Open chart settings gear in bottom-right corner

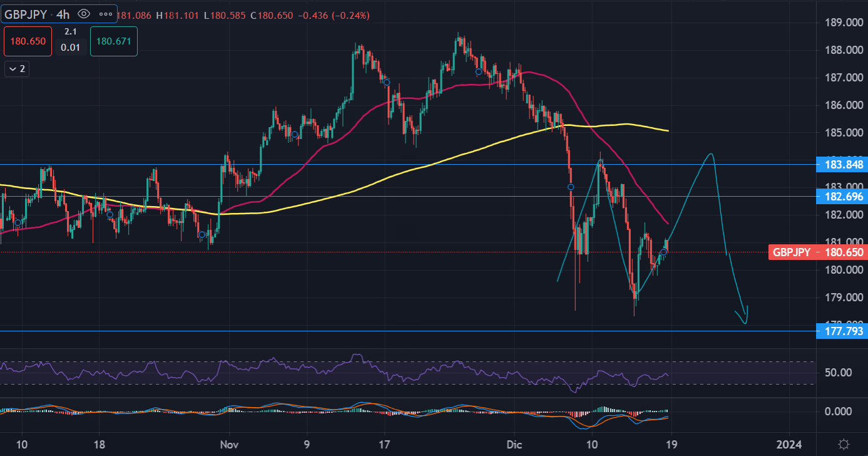pos(843,444)
